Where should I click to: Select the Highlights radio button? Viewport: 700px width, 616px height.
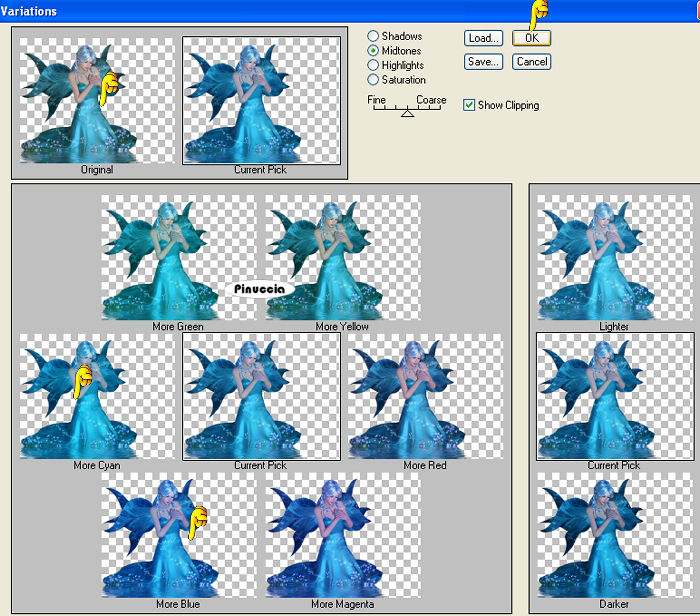373,65
